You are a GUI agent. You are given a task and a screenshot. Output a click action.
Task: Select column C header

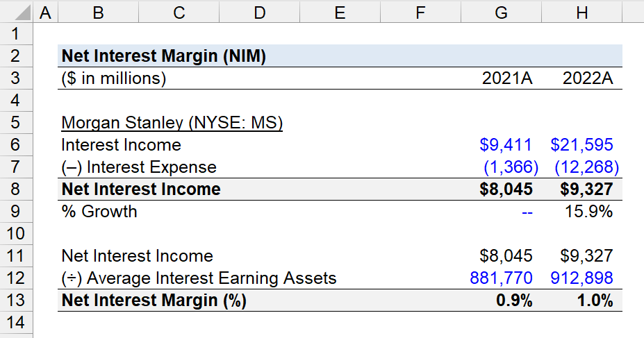pos(179,12)
